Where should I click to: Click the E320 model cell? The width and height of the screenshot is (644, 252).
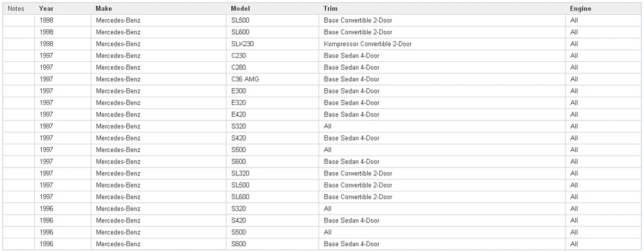[272, 102]
